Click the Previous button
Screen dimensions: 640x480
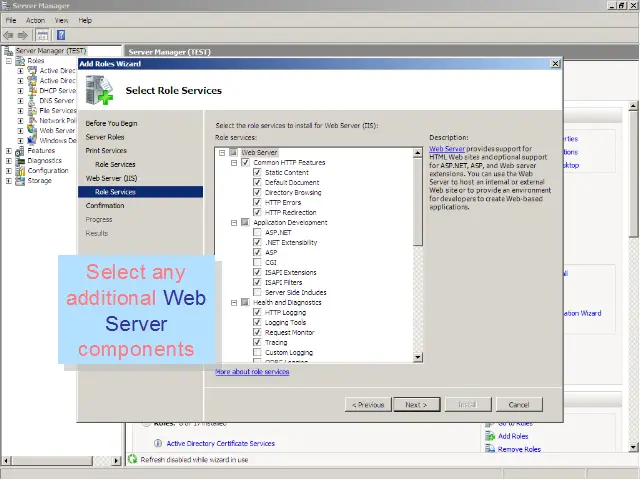coord(368,405)
